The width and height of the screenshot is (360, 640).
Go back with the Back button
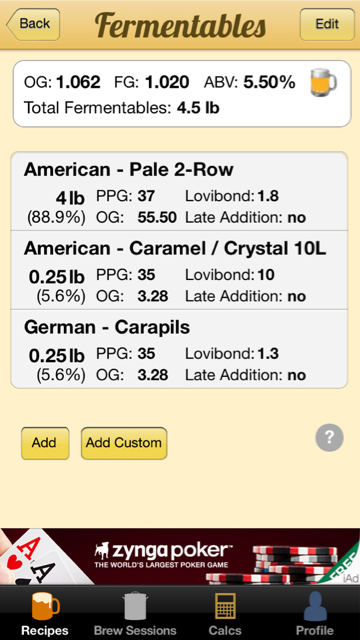click(x=33, y=24)
